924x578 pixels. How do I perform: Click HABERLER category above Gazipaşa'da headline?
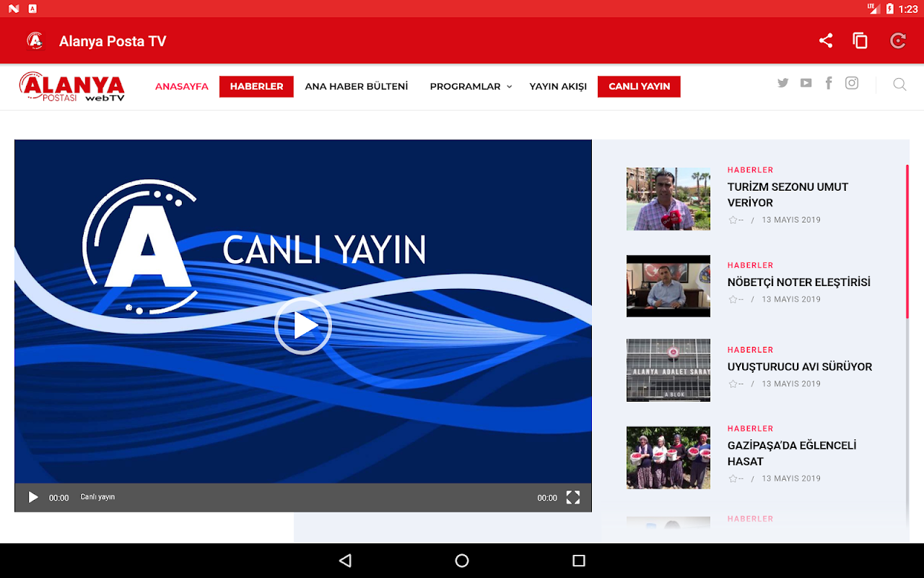point(750,428)
